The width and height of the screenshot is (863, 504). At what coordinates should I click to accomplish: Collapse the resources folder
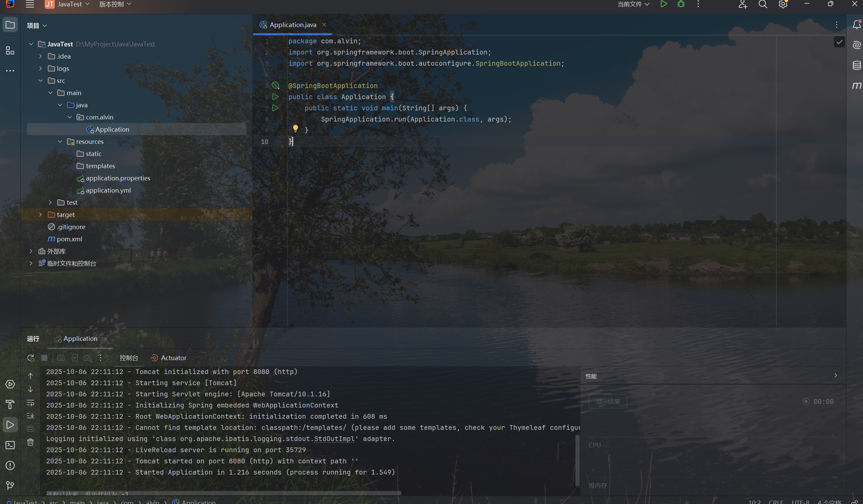click(60, 141)
